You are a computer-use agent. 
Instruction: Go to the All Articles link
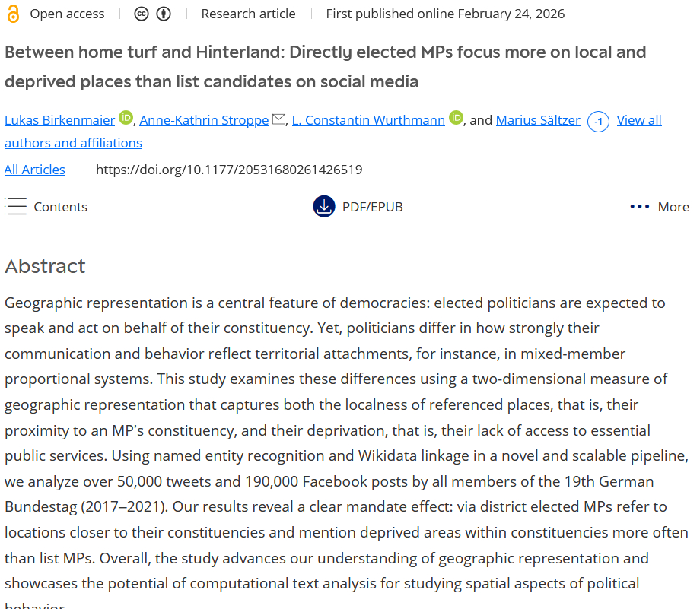tap(35, 170)
